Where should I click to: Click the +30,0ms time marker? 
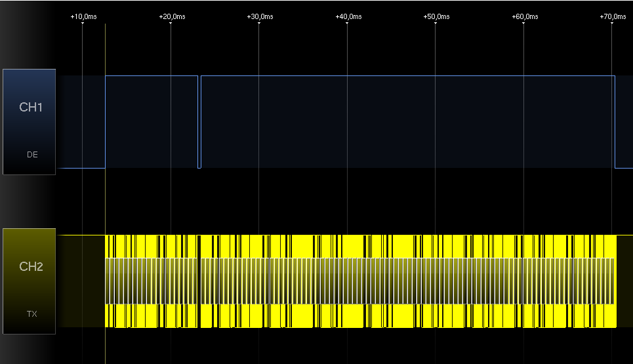[x=260, y=16]
